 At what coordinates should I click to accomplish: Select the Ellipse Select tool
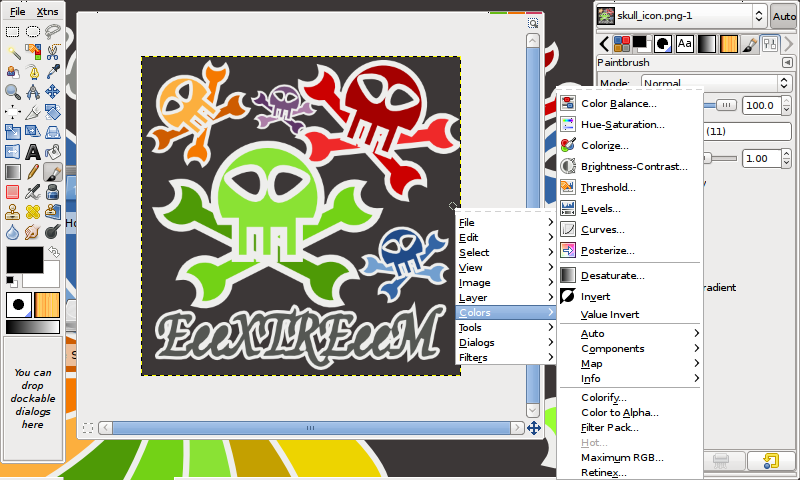coord(33,32)
